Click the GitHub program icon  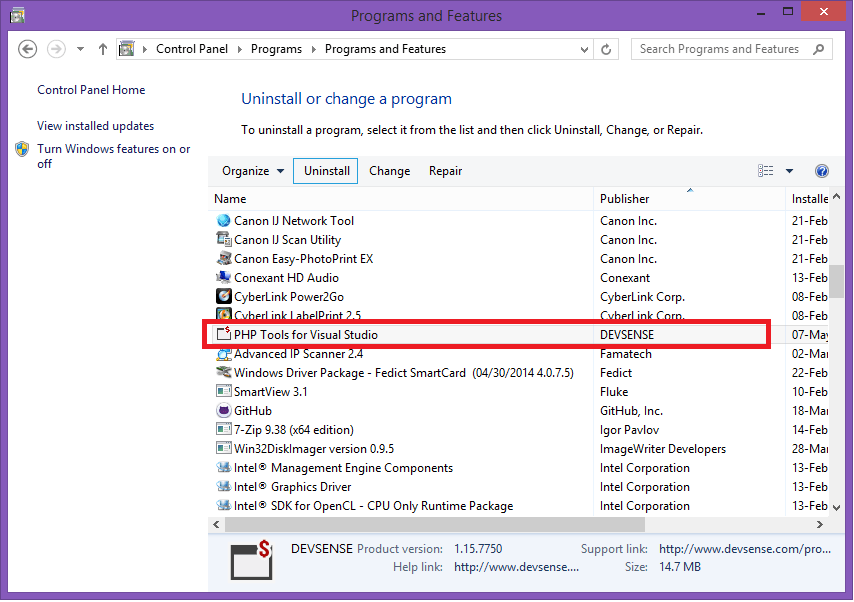[226, 410]
